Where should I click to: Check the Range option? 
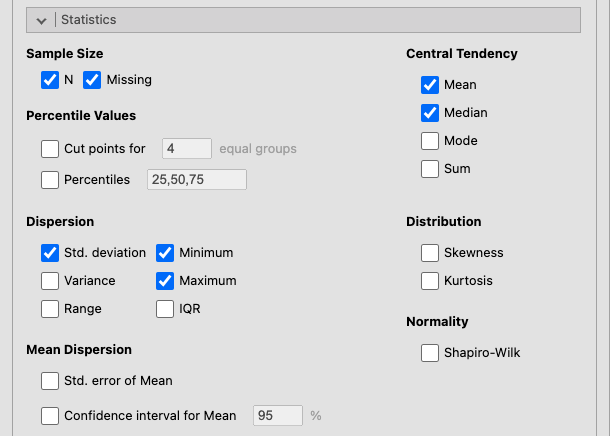(50, 309)
